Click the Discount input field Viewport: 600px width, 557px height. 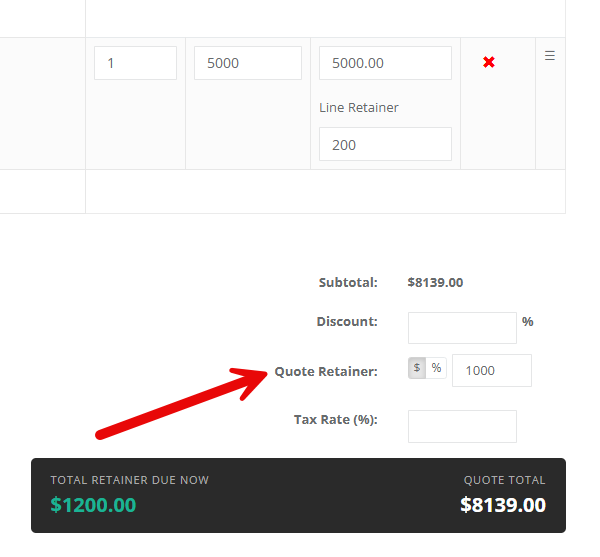[462, 328]
